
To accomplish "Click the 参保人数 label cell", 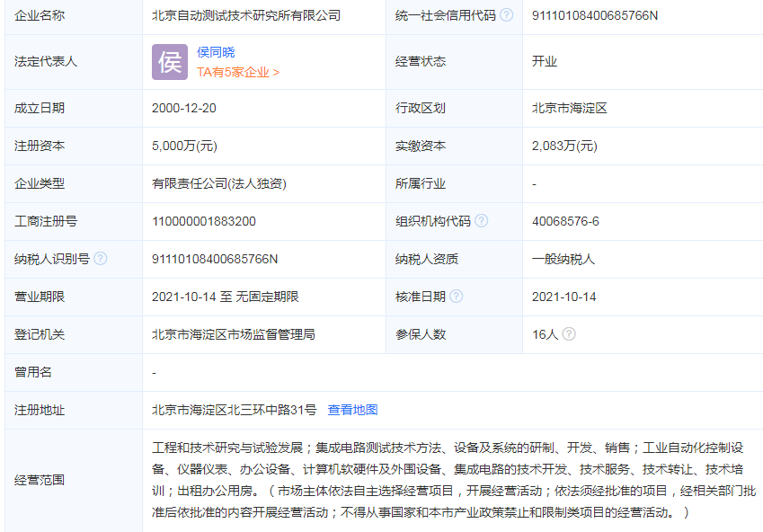I will coord(454,334).
